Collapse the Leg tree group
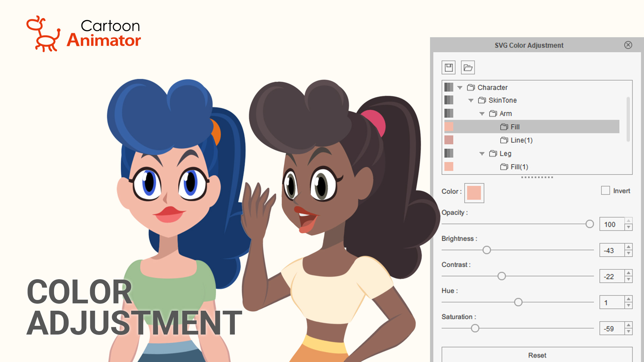The width and height of the screenshot is (644, 362). [x=482, y=154]
